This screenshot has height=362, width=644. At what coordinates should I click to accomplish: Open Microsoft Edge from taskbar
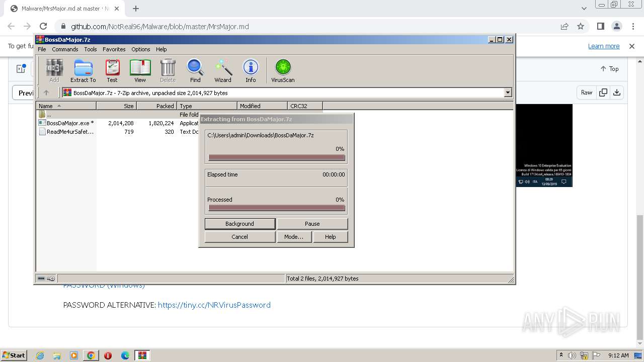tap(125, 355)
